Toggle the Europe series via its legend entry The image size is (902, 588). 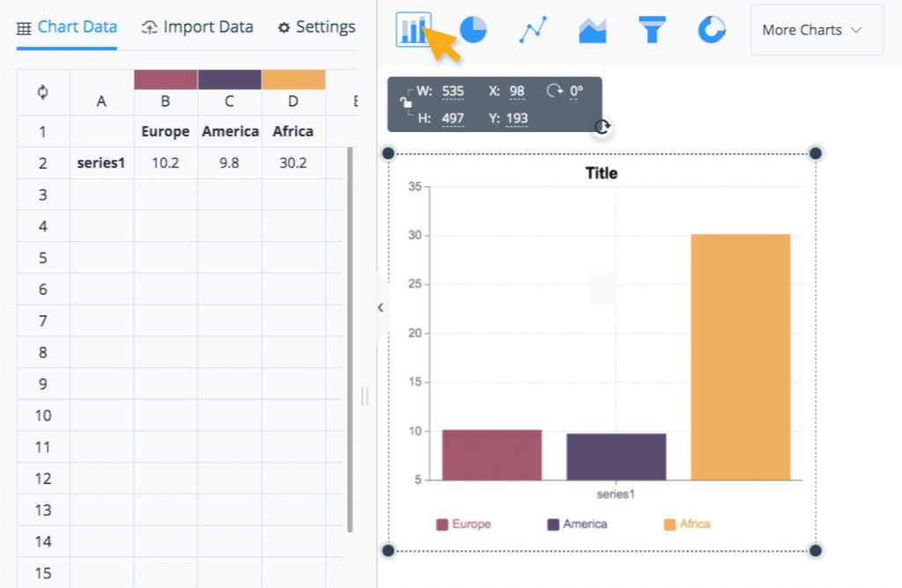point(465,523)
